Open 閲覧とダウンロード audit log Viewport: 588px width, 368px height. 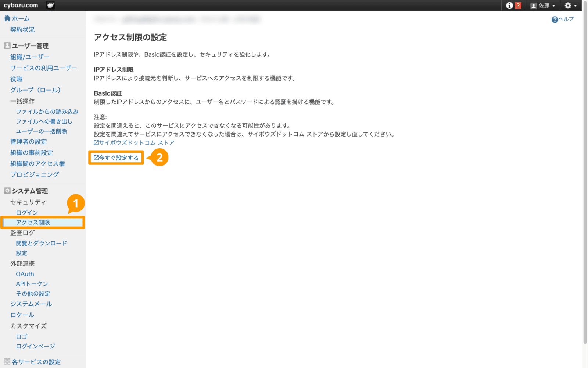[x=42, y=243]
